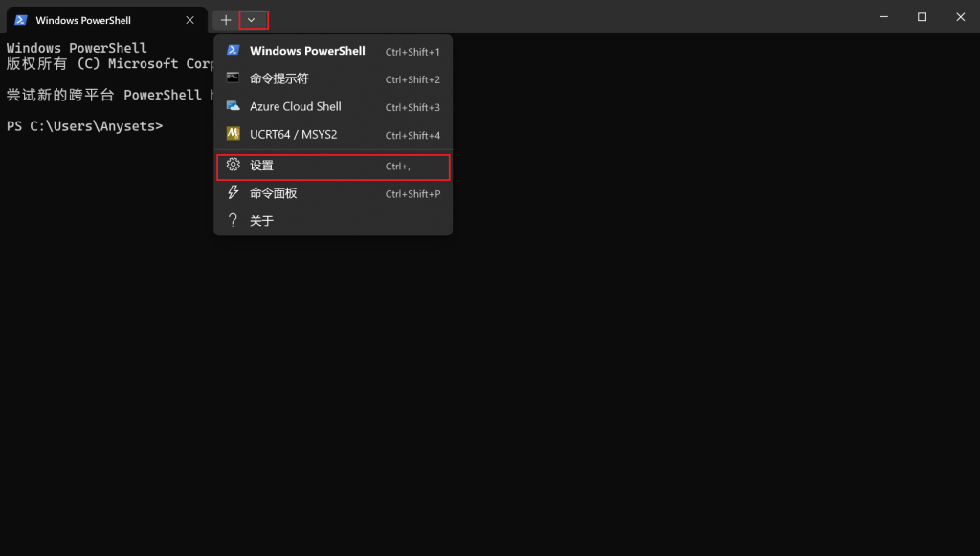The image size is (980, 556).
Task: Select the Azure Cloud Shell menu label
Action: [x=295, y=107]
